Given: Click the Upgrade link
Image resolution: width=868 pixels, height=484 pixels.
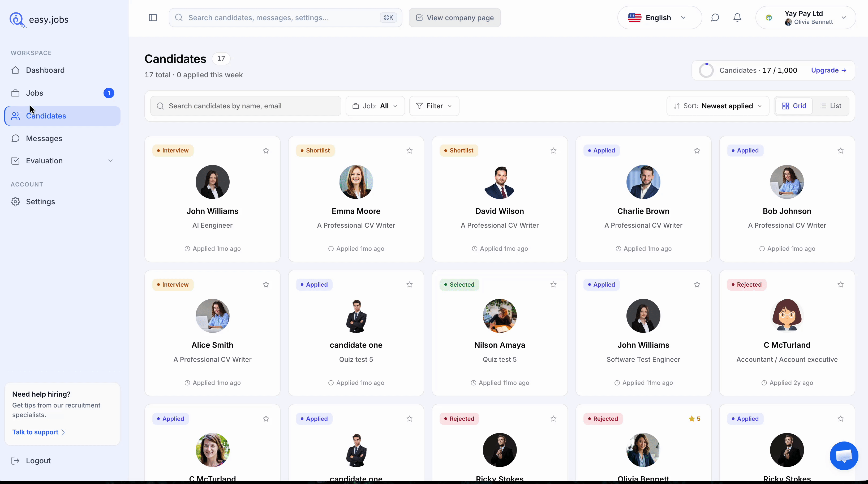Looking at the screenshot, I should click(x=828, y=70).
